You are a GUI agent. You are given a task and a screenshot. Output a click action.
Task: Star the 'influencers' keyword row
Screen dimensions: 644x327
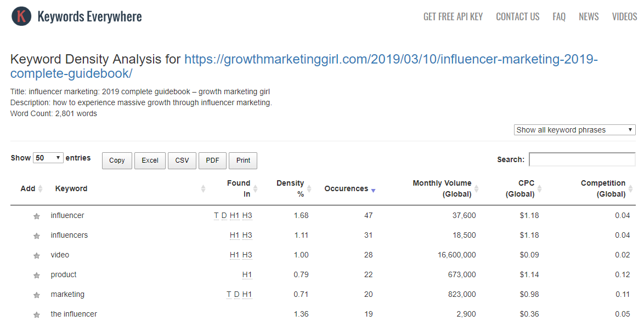pos(37,236)
